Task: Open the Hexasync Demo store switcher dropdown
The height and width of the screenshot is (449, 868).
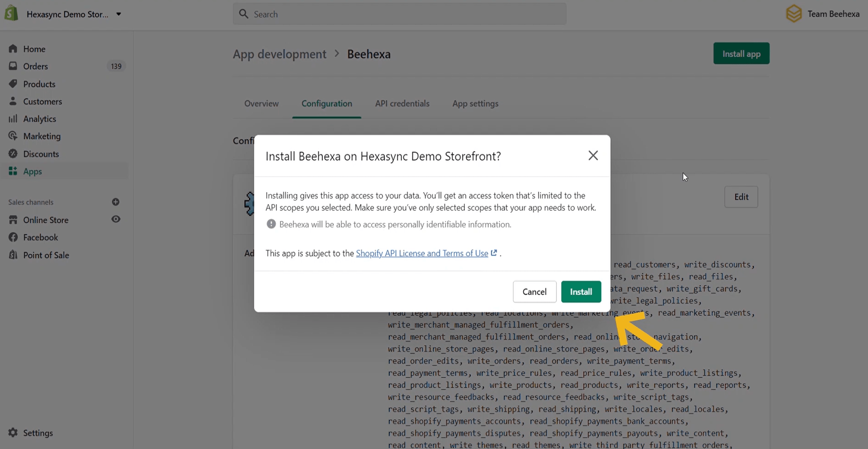Action: point(74,14)
